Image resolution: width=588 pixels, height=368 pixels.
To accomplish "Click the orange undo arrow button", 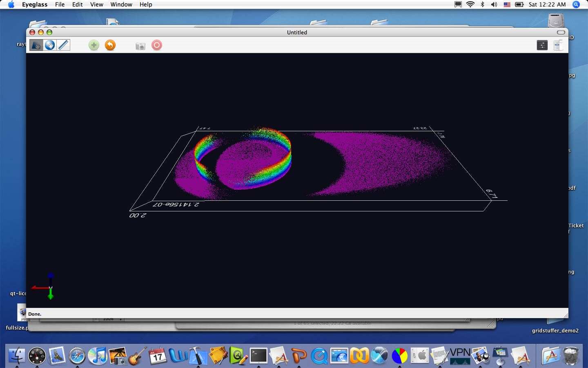I will click(x=110, y=45).
